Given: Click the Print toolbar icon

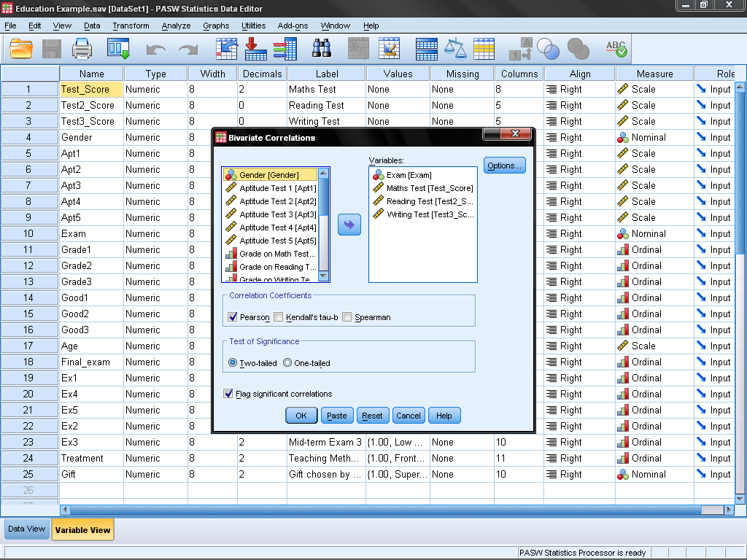Looking at the screenshot, I should click(82, 49).
